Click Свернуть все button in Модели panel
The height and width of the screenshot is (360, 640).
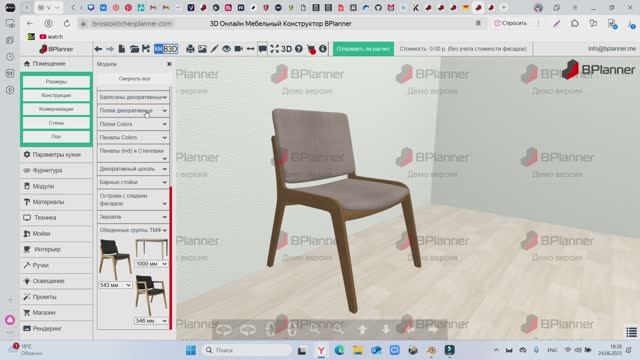(x=134, y=78)
